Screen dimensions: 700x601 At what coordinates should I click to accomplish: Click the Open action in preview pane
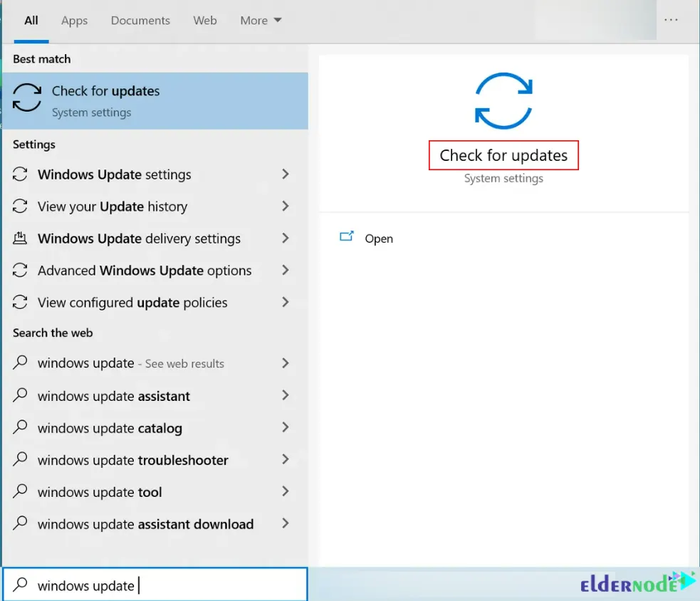(379, 239)
